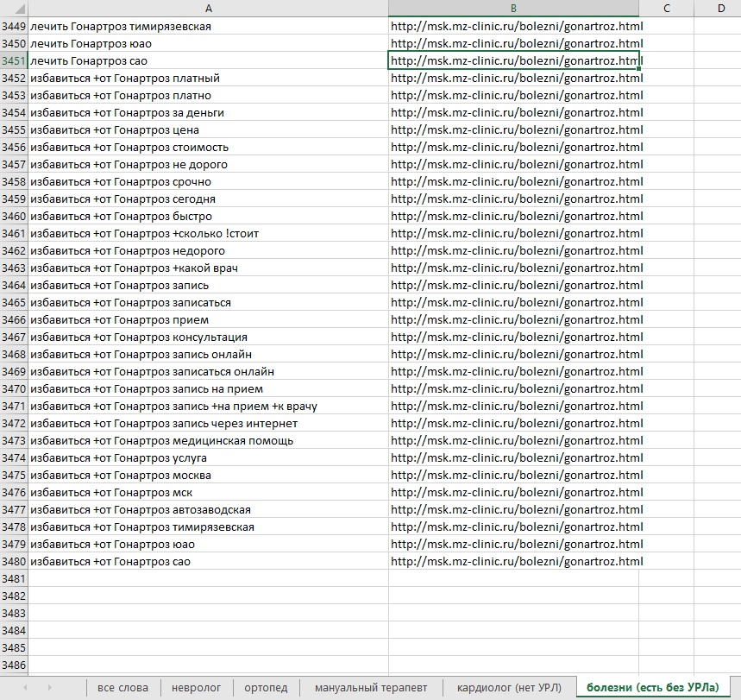
Task: Click the URL cell in row 3449
Action: 516,26
